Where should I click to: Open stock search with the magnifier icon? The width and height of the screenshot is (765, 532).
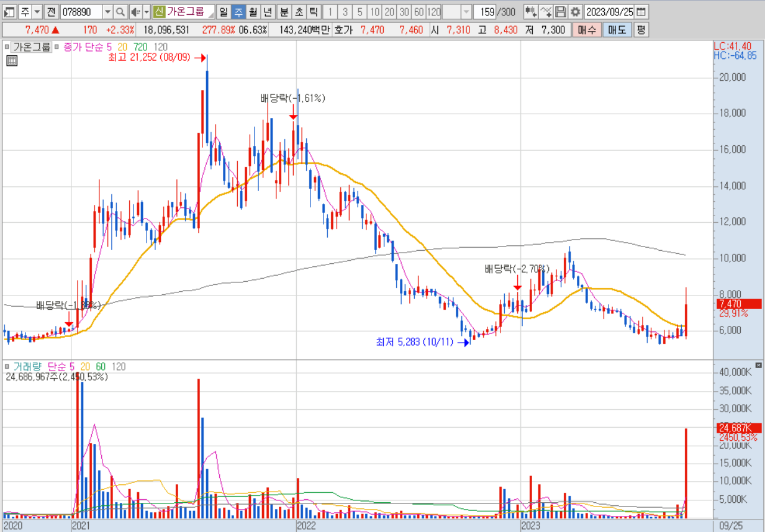click(120, 12)
